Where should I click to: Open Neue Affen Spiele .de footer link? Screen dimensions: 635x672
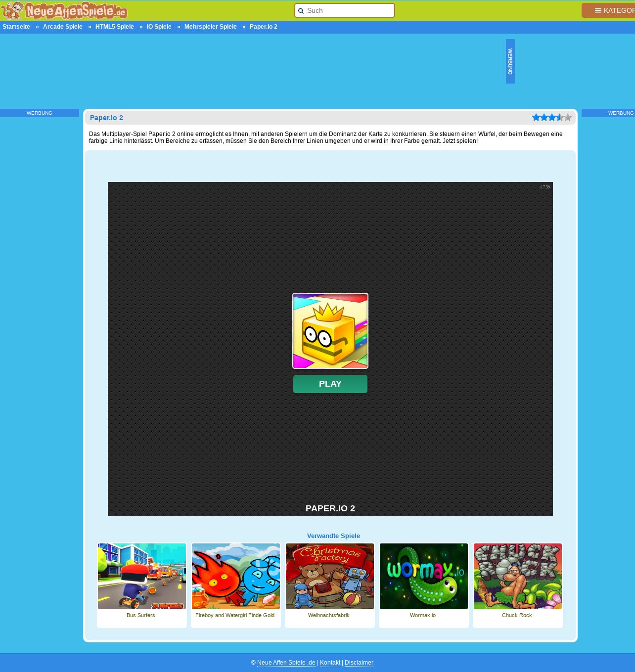tap(286, 663)
